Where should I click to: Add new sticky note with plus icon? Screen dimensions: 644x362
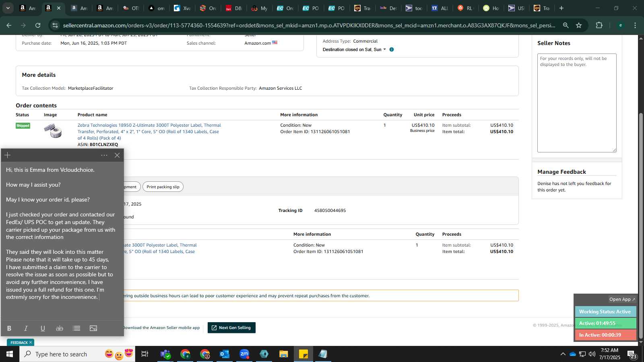point(7,155)
